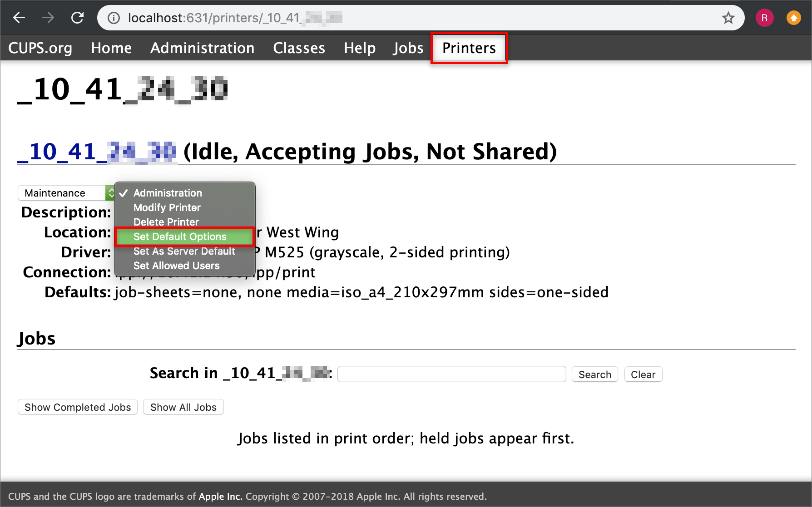Viewport: 812px width, 507px height.
Task: Click Show Completed Jobs button
Action: (x=78, y=407)
